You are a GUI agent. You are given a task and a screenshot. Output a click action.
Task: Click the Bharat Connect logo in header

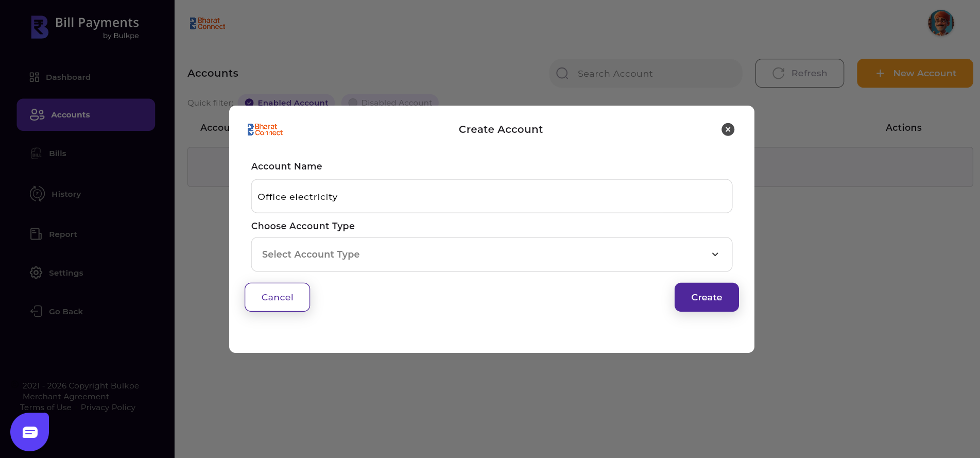(208, 24)
